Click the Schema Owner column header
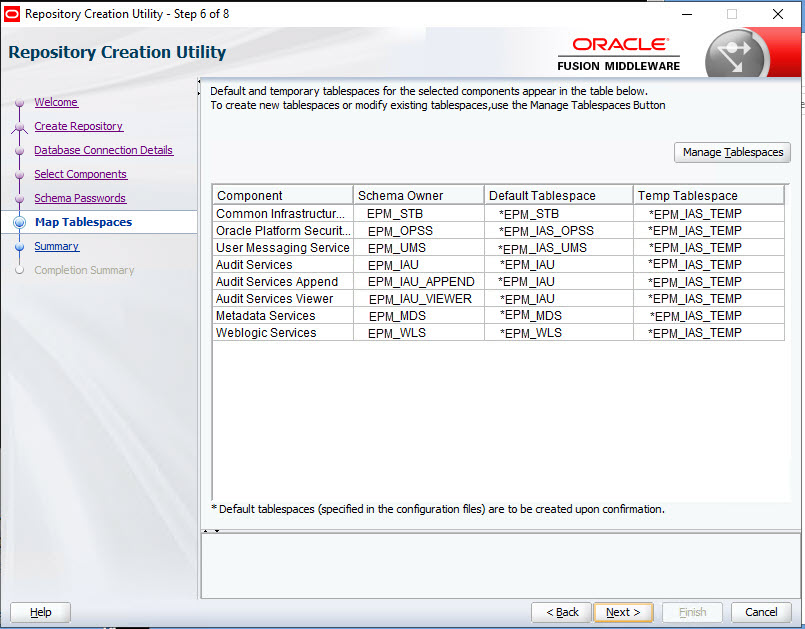This screenshot has width=805, height=629. pyautogui.click(x=418, y=196)
